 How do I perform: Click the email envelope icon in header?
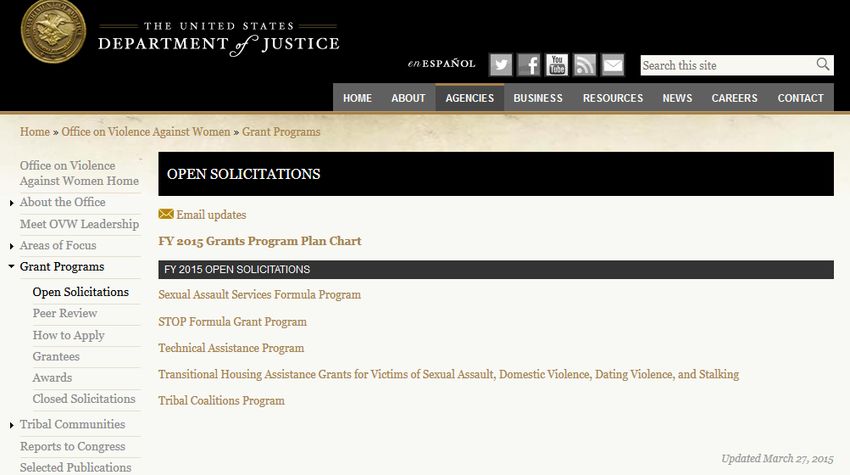point(613,65)
